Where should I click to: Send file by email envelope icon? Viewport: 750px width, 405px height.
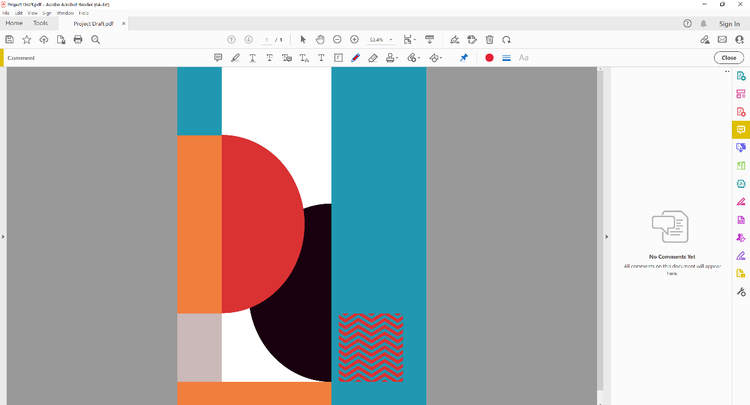[722, 40]
